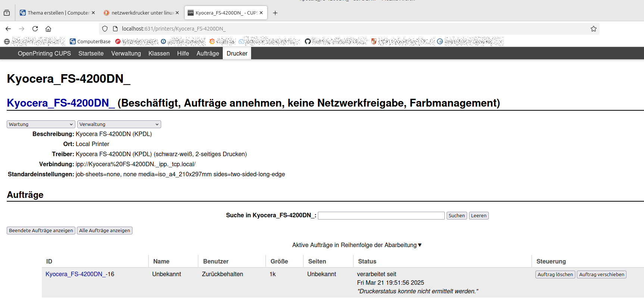644x303 pixels.
Task: Open the GitHub bookmark icon
Action: pyautogui.click(x=308, y=41)
